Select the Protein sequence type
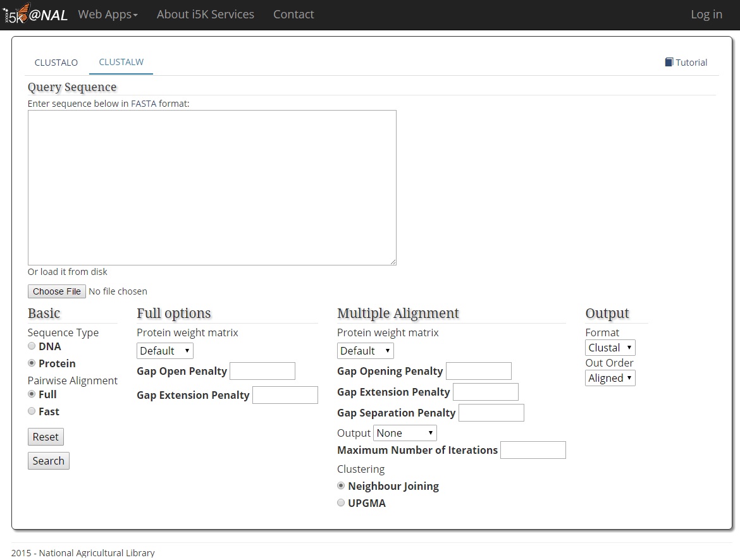Image resolution: width=740 pixels, height=560 pixels. pos(32,363)
